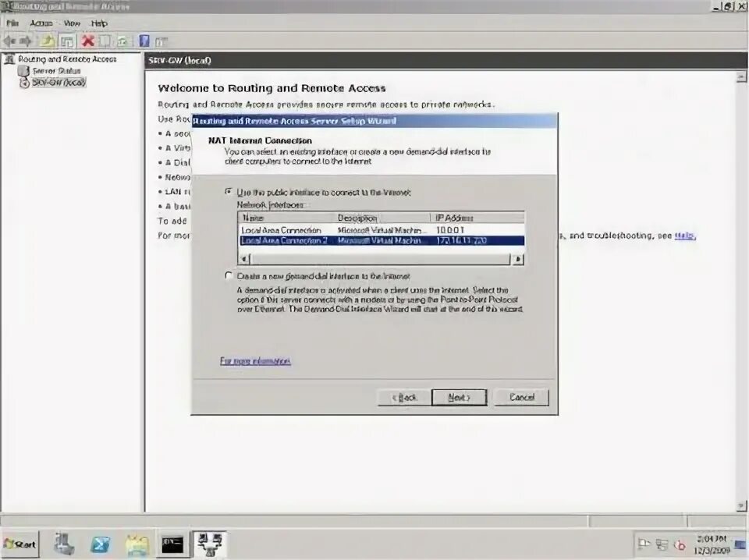Image resolution: width=749 pixels, height=560 pixels.
Task: Click the list's left scroll arrow
Action: click(244, 259)
